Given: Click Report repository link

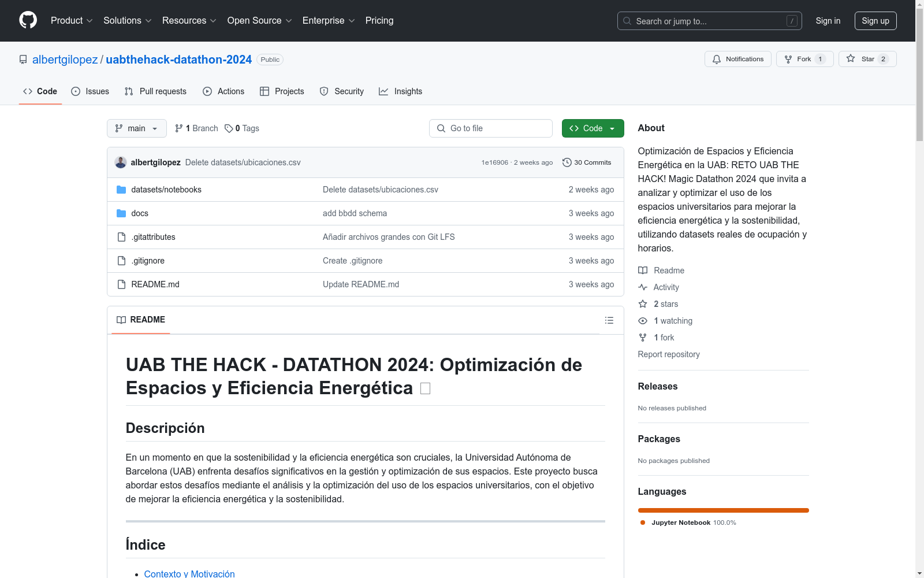Looking at the screenshot, I should [669, 354].
